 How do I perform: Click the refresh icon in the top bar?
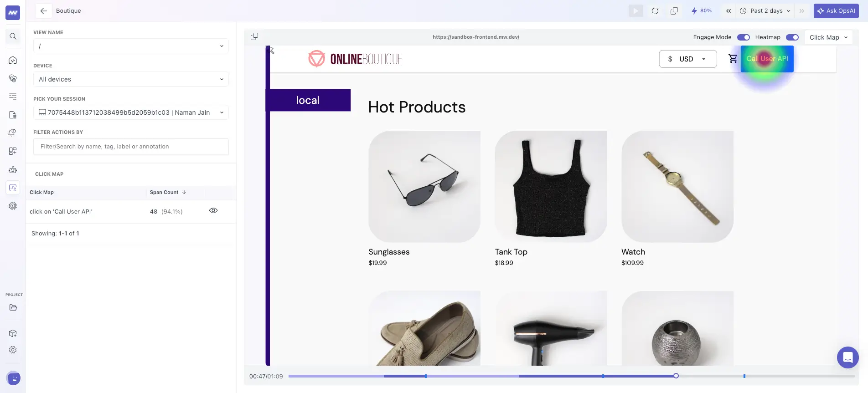pyautogui.click(x=655, y=11)
